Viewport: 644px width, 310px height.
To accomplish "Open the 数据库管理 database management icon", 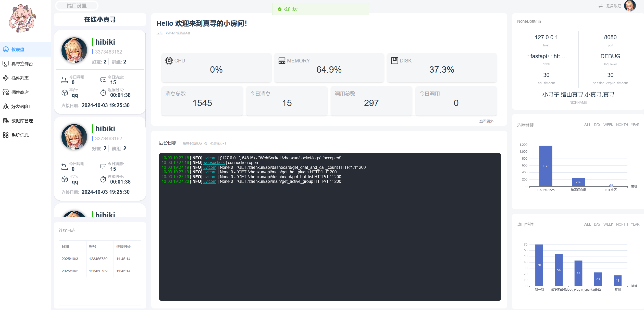I will click(6, 121).
